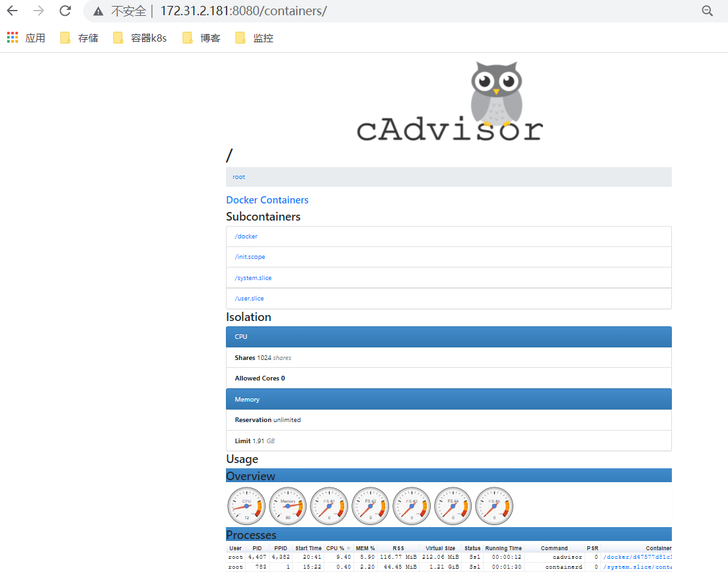Click the FS #1 gauge
This screenshot has height=572, width=728.
[329, 506]
